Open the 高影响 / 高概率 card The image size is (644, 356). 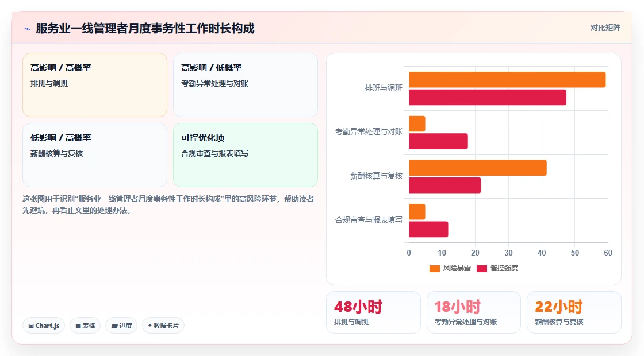click(95, 85)
